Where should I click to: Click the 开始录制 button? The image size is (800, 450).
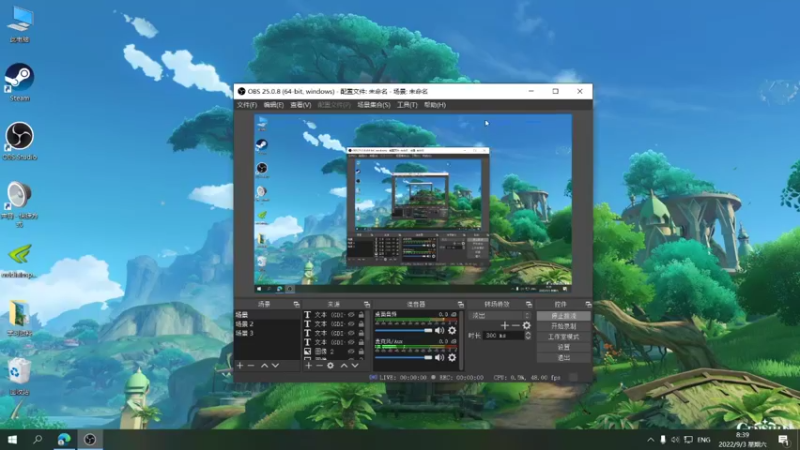(564, 327)
